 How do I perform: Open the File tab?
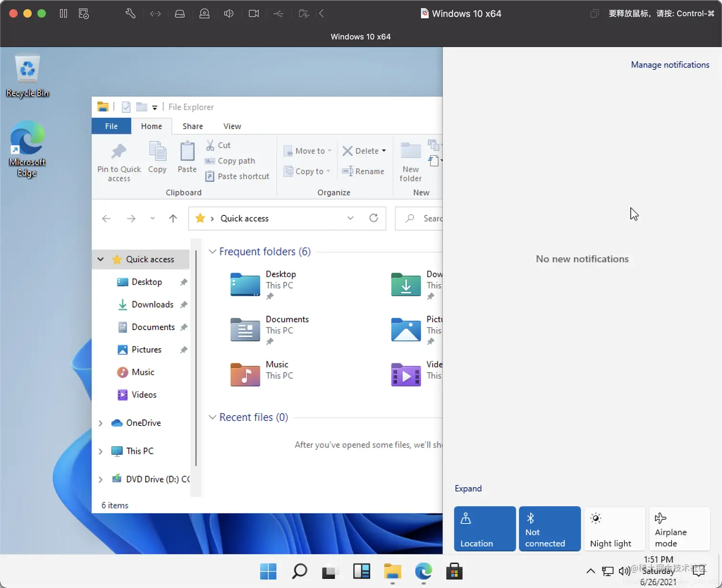[x=111, y=126]
